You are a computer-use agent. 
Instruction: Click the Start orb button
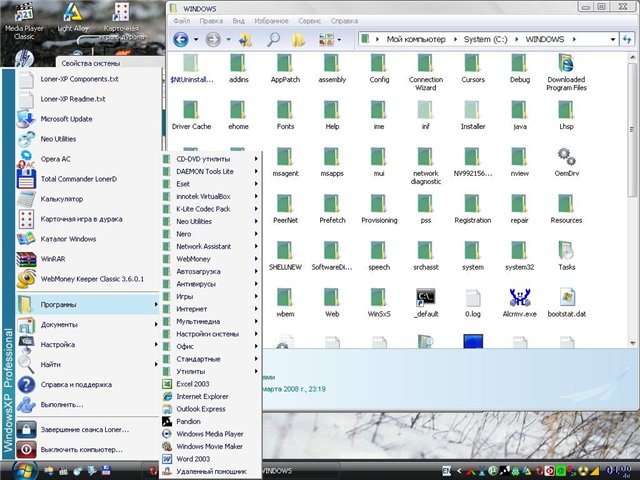pyautogui.click(x=25, y=470)
